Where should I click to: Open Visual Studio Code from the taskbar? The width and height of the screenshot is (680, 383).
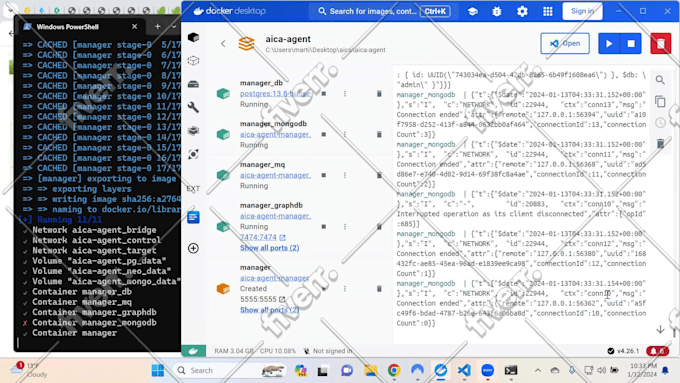click(464, 370)
